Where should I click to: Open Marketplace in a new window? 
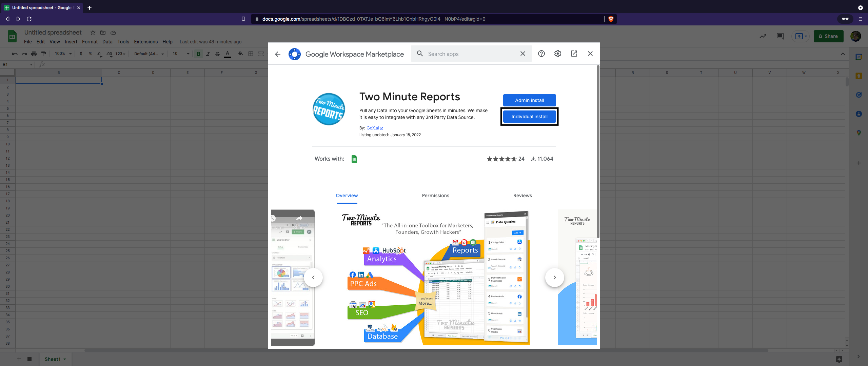click(x=574, y=54)
